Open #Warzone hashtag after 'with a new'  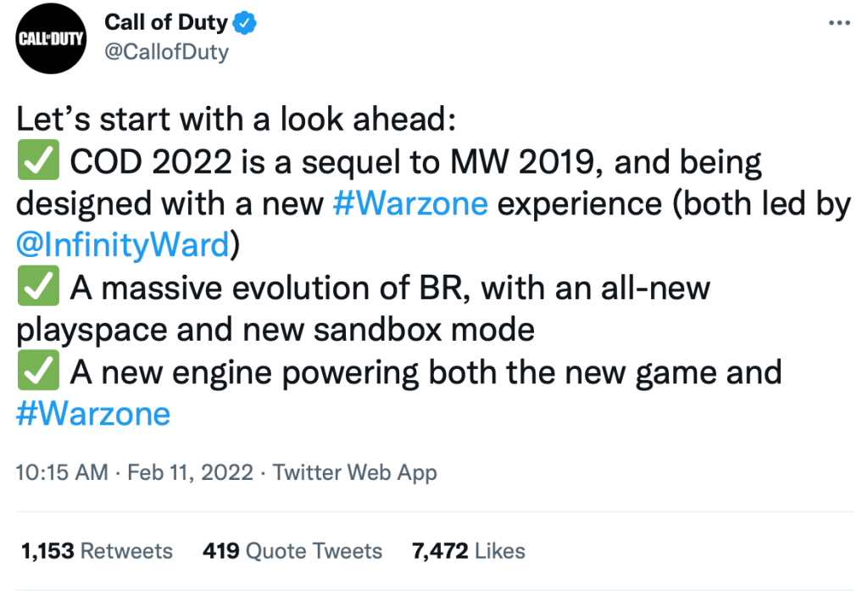pyautogui.click(x=410, y=205)
